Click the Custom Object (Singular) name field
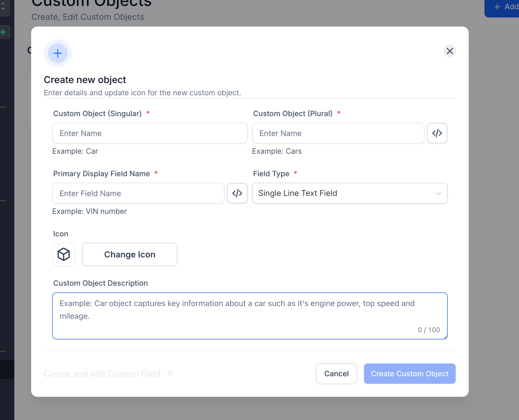519x420 pixels. 150,133
